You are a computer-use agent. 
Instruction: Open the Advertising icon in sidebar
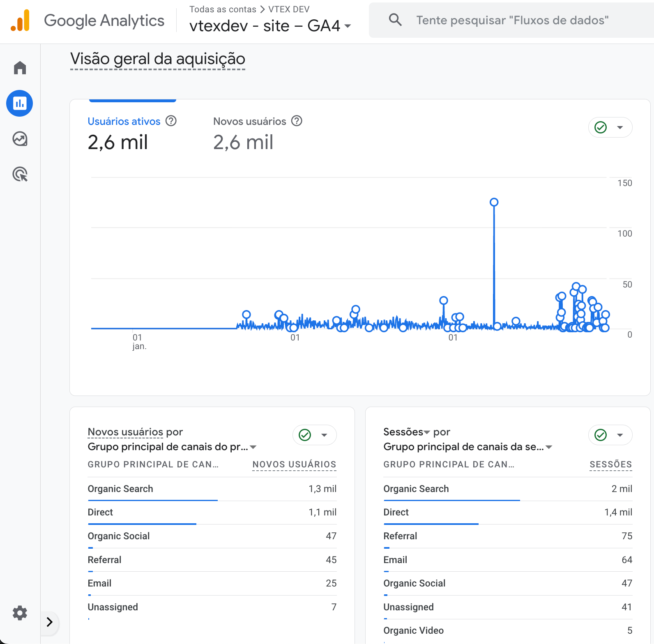(x=20, y=175)
